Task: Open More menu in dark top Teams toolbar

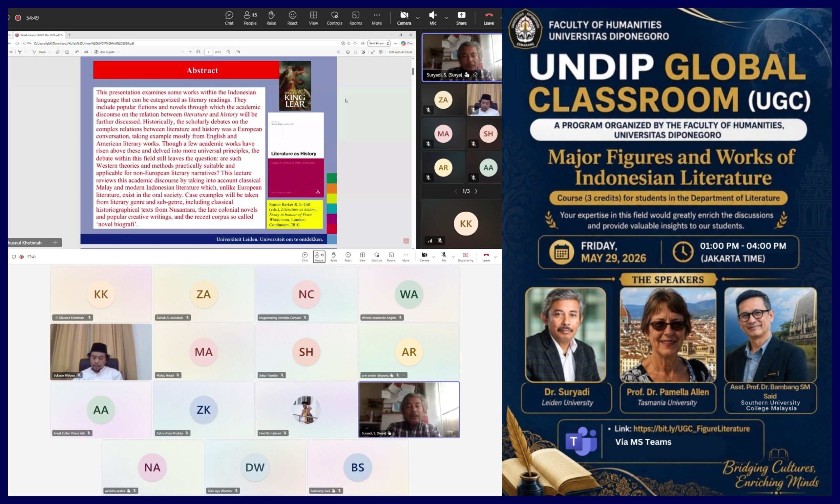Action: click(x=377, y=18)
